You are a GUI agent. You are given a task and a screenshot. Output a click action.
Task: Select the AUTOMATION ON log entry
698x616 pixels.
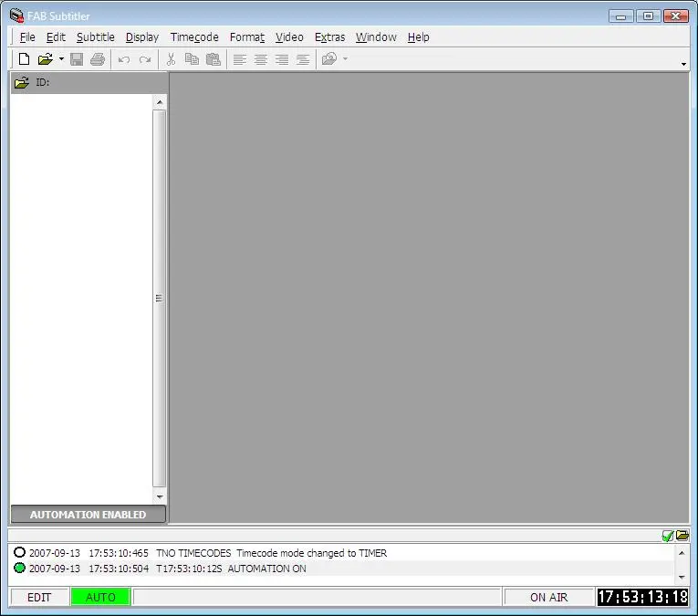click(266, 569)
